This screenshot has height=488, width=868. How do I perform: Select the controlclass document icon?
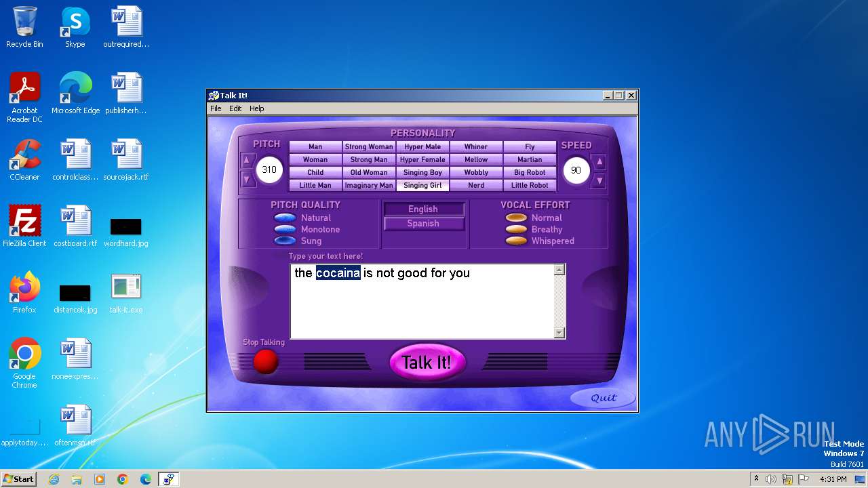point(75,160)
